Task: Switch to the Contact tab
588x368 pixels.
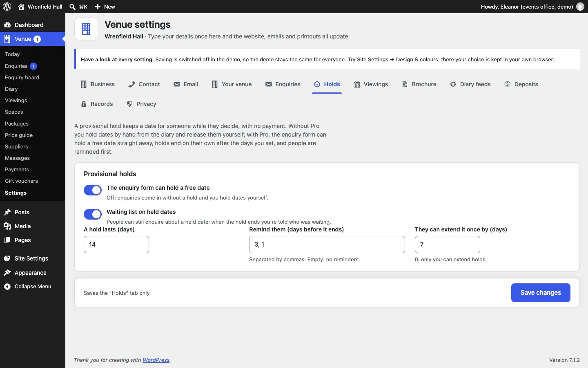Action: [x=144, y=84]
